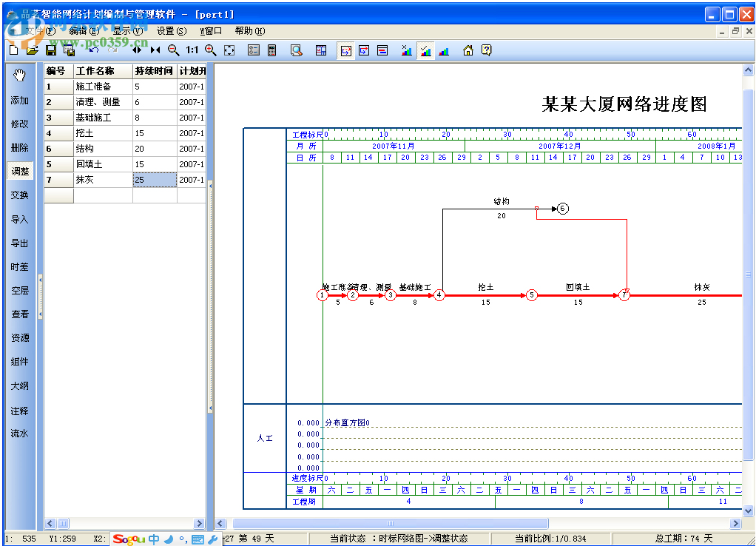756x546 pixels.
Task: Open the 设置 menu
Action: click(x=171, y=31)
